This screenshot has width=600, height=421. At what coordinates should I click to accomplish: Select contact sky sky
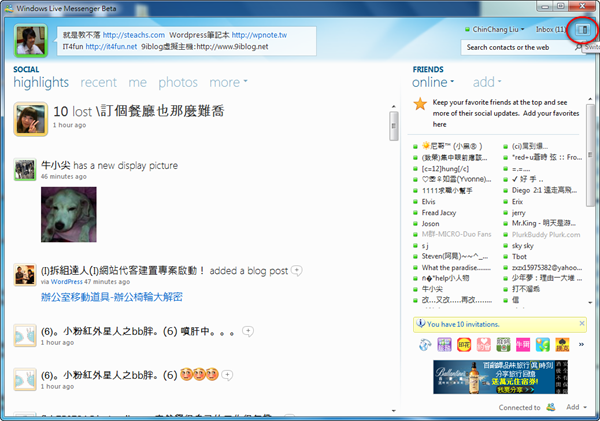point(522,245)
